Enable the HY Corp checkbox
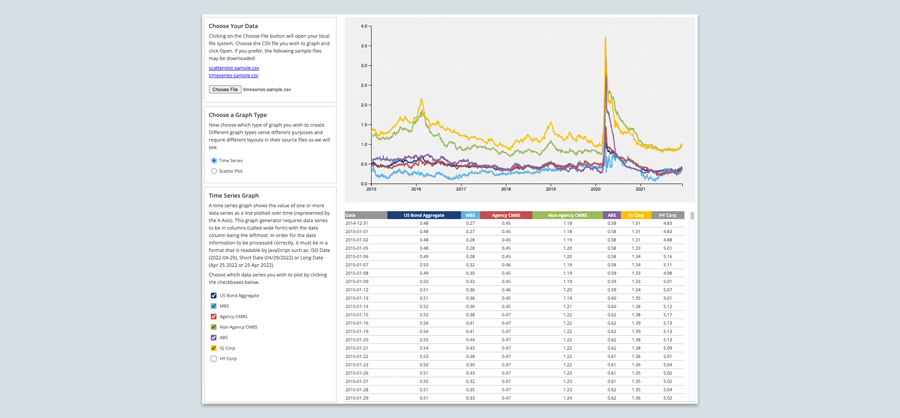900x418 pixels. tap(214, 358)
